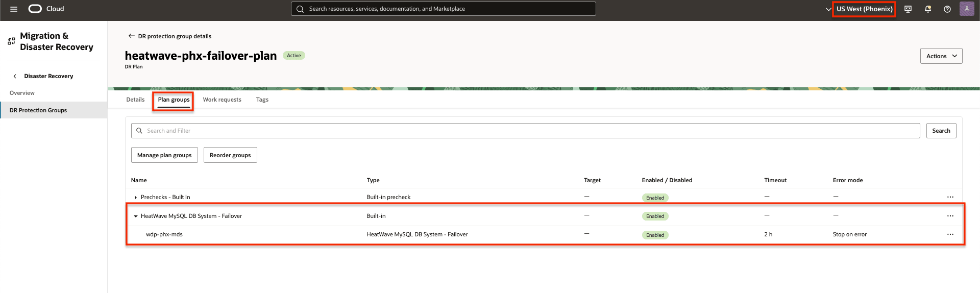
Task: Click the Enabled badge for Prechecks row
Action: tap(655, 198)
